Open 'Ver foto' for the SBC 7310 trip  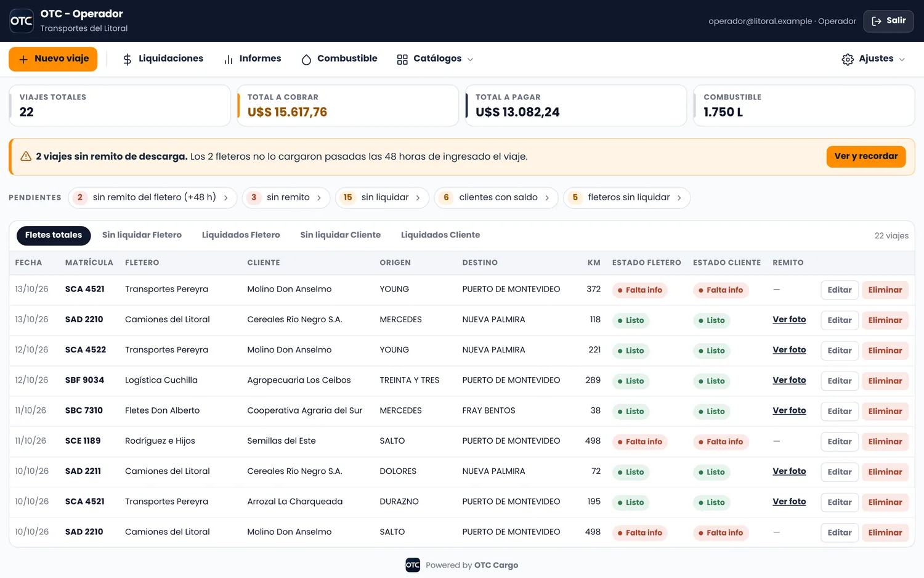[789, 410]
